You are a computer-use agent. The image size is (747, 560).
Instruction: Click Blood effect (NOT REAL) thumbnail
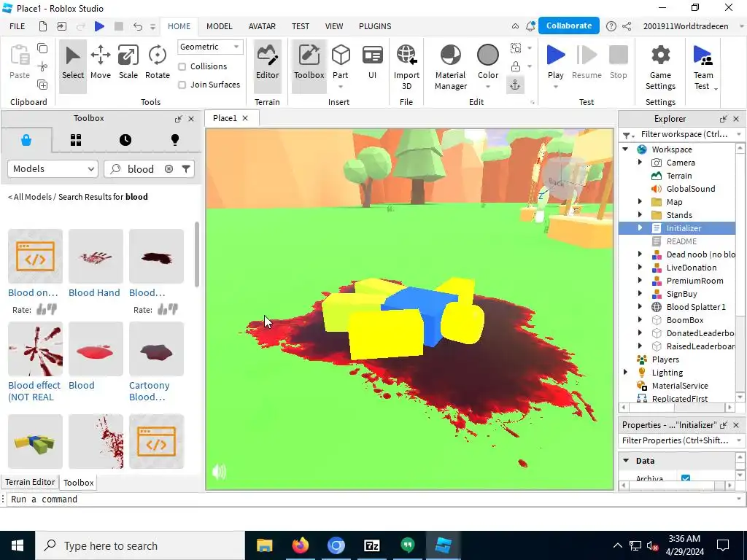click(x=35, y=349)
